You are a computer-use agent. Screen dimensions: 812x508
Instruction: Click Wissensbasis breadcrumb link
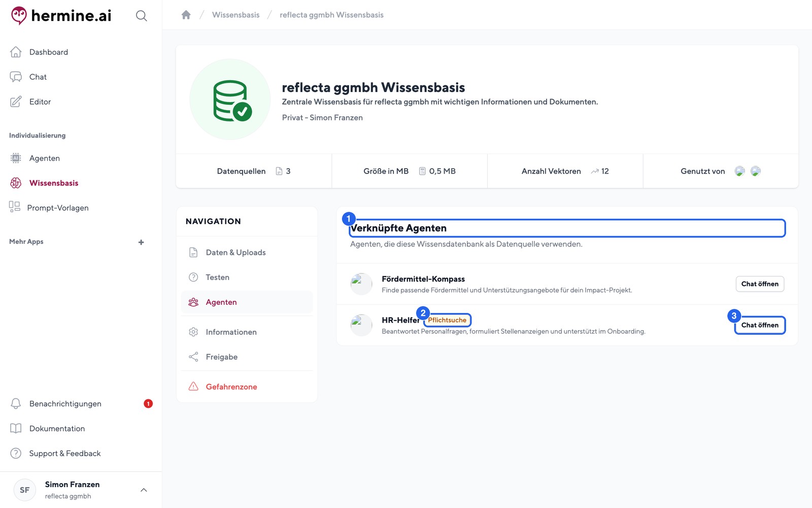click(235, 15)
